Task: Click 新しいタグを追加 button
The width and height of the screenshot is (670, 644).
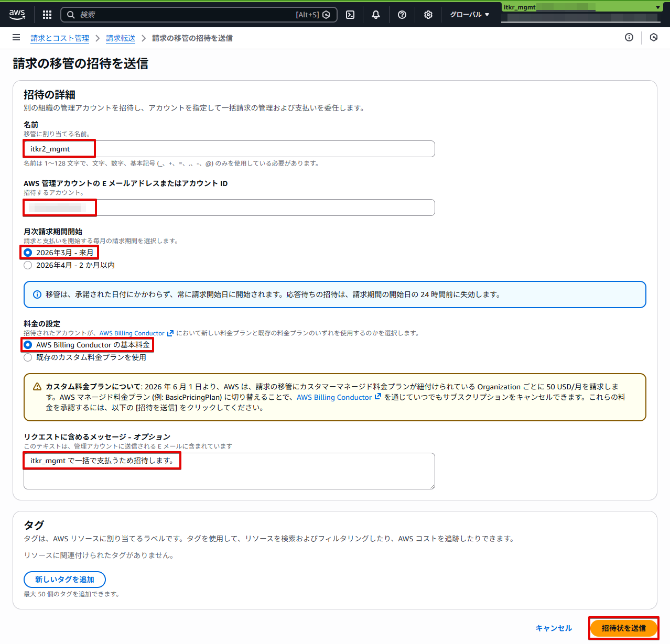Action: (x=64, y=580)
